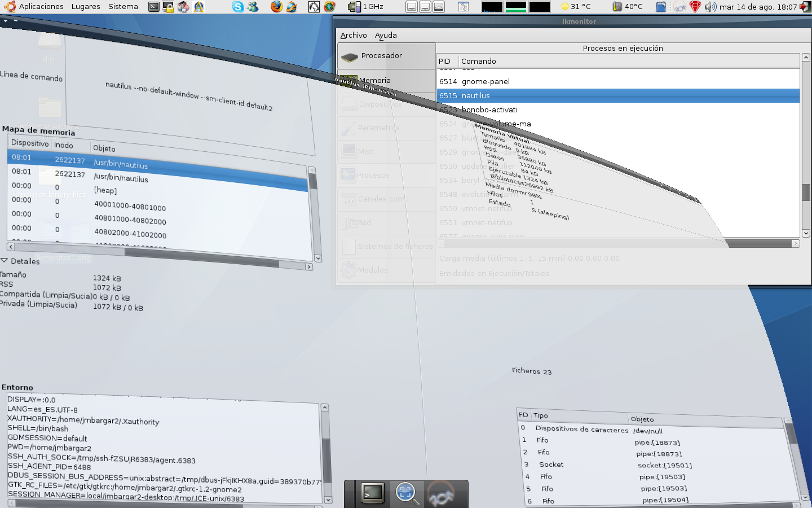812x508 pixels.
Task: Sort memory map by Dispositivo column
Action: 30,143
